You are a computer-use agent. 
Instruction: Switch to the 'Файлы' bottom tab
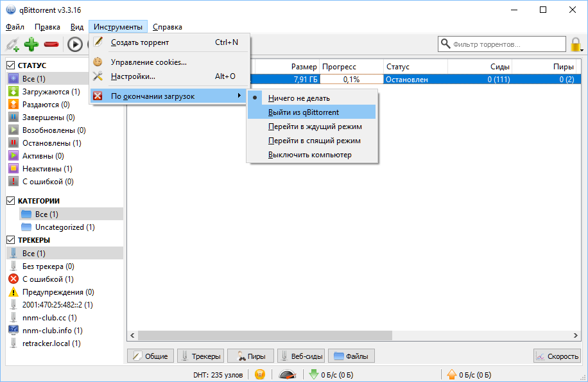(x=351, y=356)
